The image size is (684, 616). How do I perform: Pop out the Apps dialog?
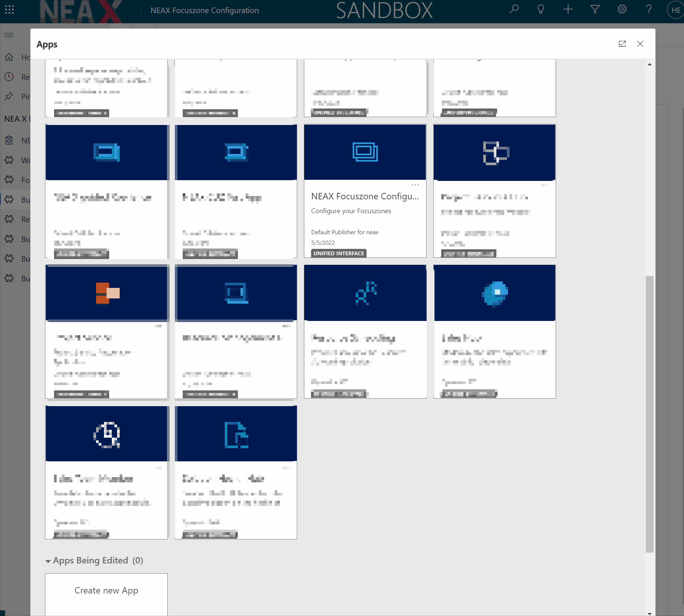[622, 44]
